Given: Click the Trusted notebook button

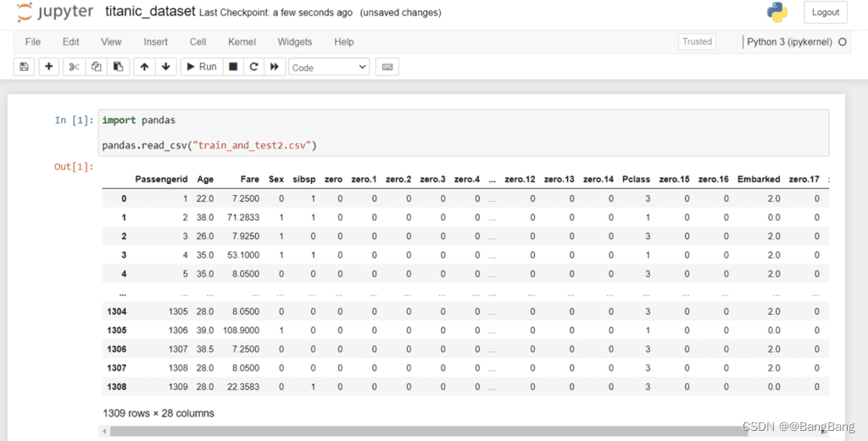Looking at the screenshot, I should [x=697, y=42].
